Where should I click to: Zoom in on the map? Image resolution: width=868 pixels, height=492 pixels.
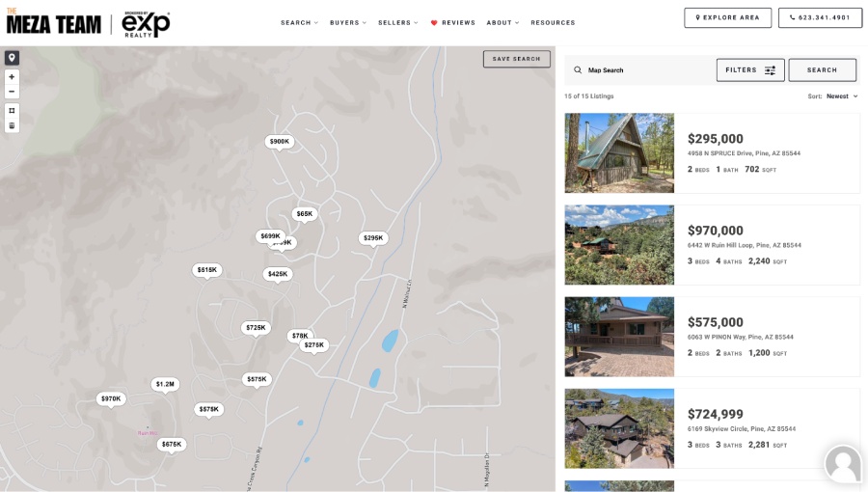(x=12, y=77)
